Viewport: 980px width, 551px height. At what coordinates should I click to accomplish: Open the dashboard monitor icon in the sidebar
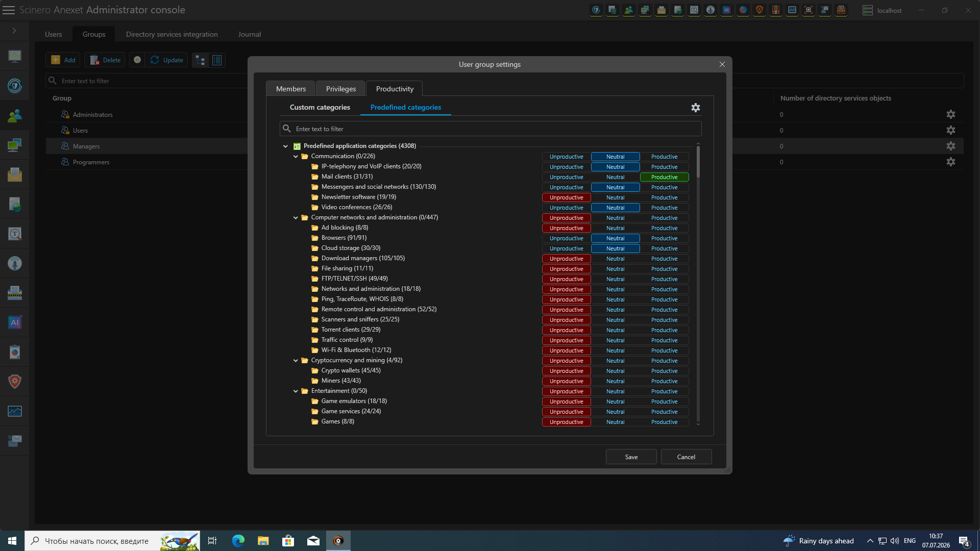pos(15,56)
